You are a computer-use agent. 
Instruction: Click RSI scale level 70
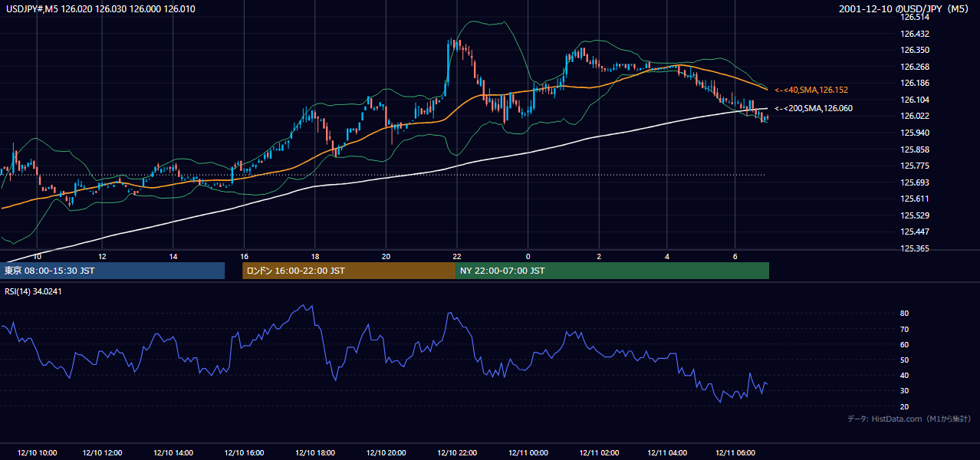tap(905, 329)
